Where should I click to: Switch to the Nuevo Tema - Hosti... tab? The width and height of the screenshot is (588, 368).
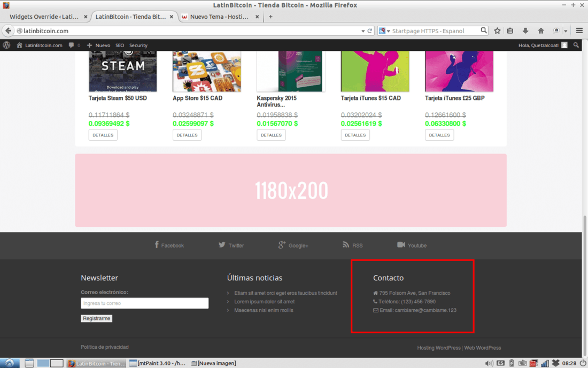[219, 17]
